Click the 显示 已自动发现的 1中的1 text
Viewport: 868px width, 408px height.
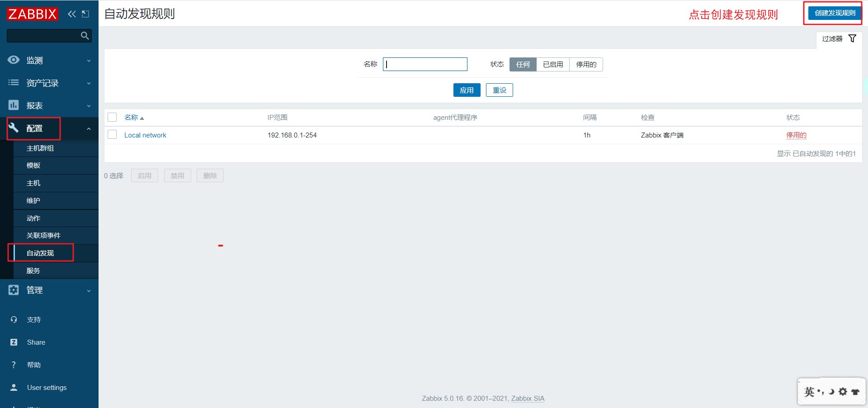(x=816, y=154)
